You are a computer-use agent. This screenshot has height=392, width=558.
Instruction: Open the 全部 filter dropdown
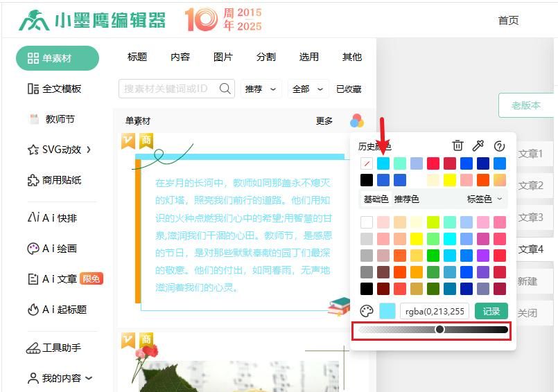tap(308, 89)
